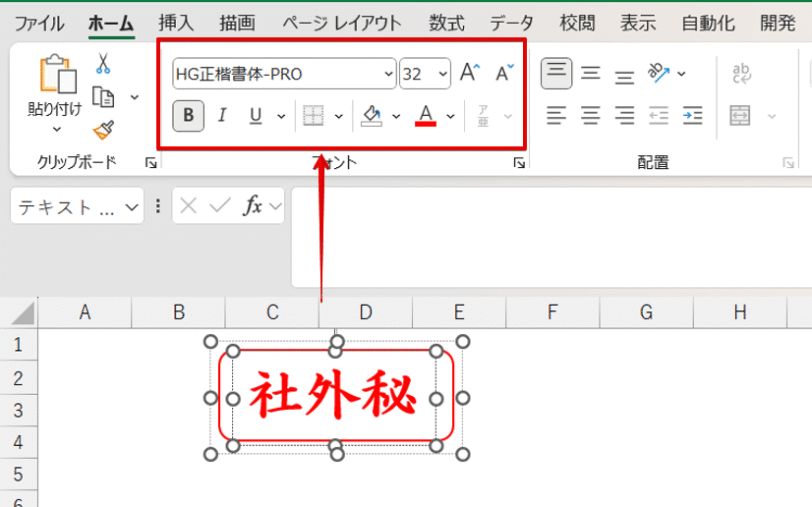
Task: Expand font color dropdown arrow
Action: coord(451,117)
